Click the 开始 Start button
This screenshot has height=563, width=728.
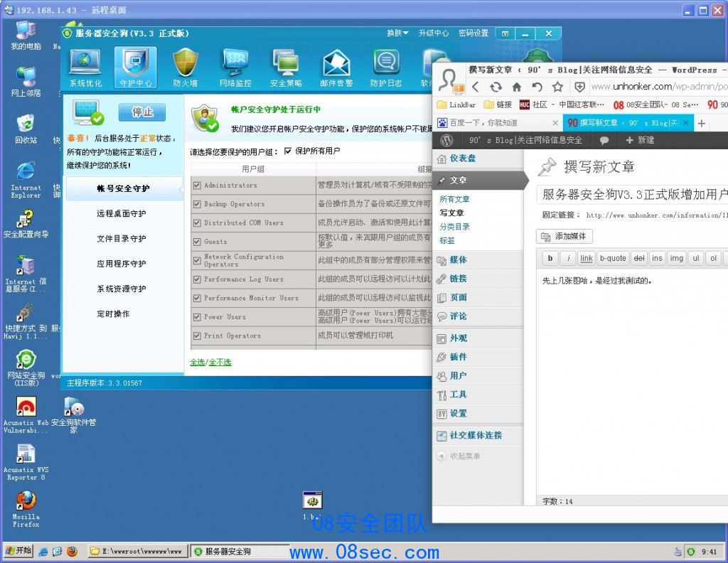coord(18,551)
